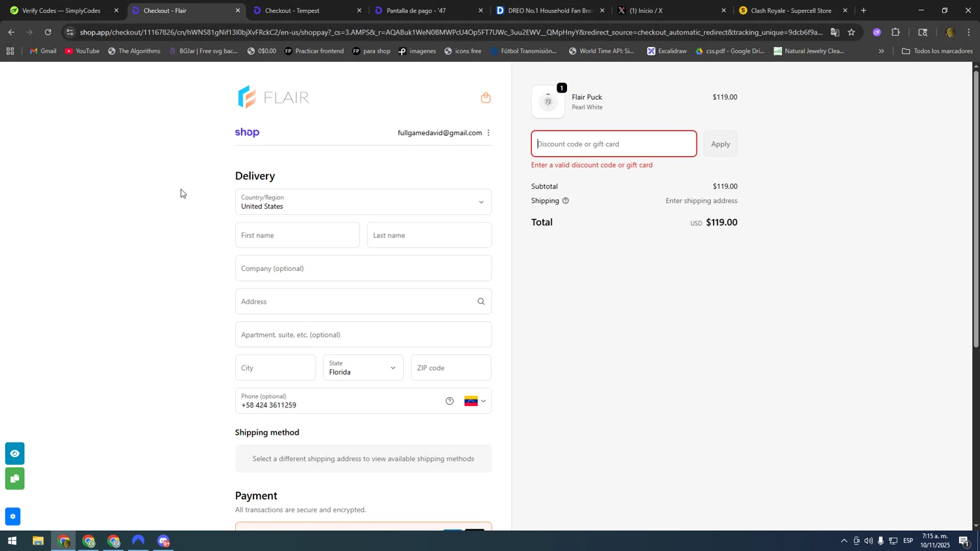Click the Flair logo
The image size is (980, 551).
274,97
